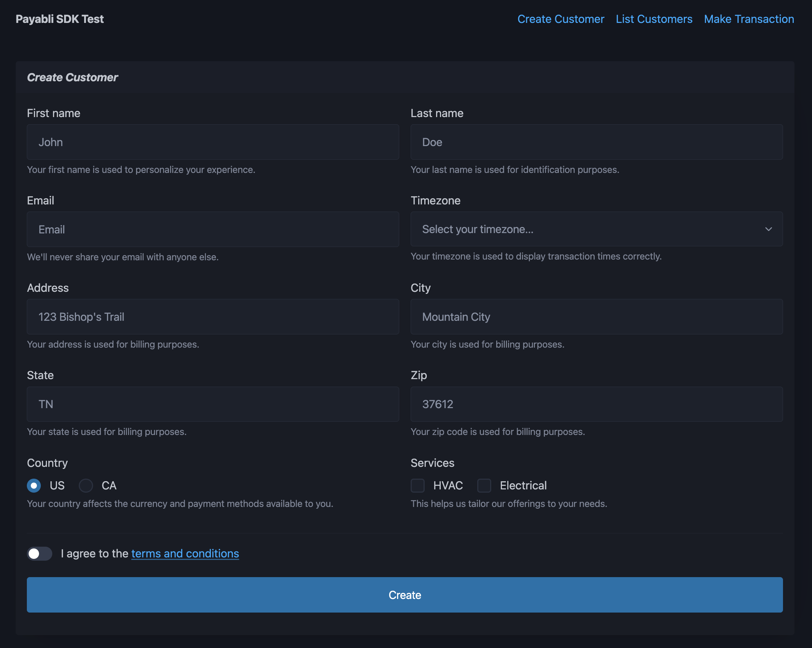The height and width of the screenshot is (648, 812).
Task: Expand the timezone chevron arrow
Action: 769,229
